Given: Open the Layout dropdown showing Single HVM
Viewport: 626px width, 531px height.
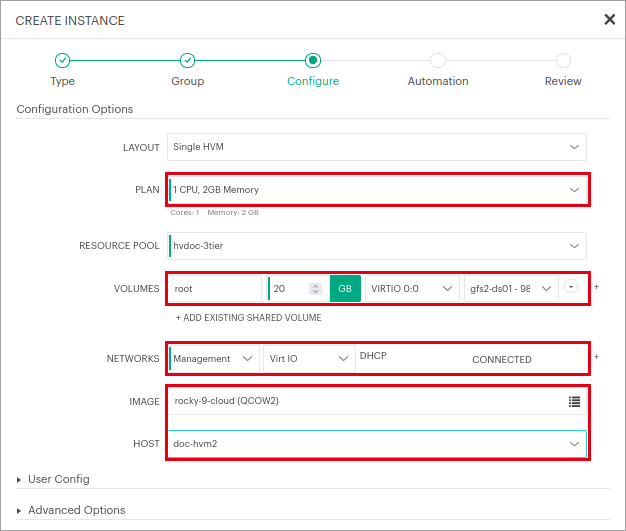Looking at the screenshot, I should (377, 147).
